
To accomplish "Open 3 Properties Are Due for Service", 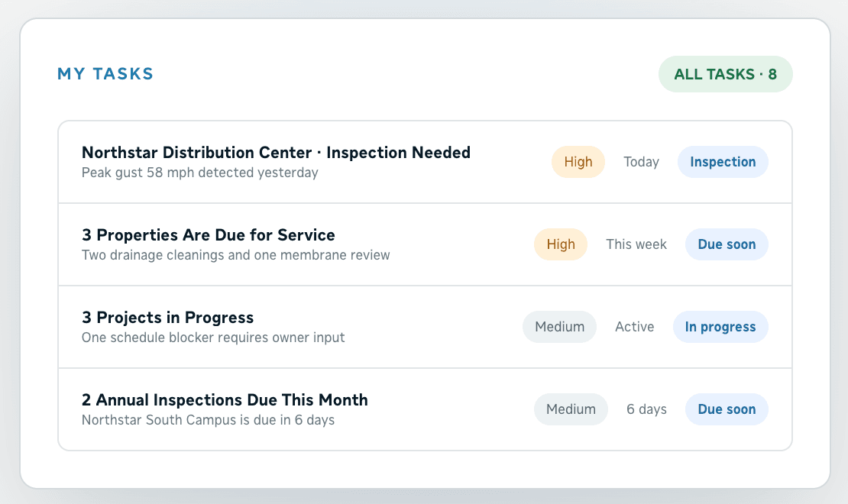I will (209, 234).
